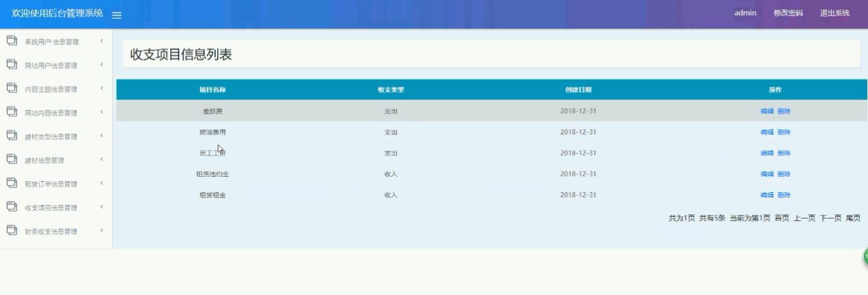Click the 支出 type cell of 燃油费用
The image size is (868, 295).
pos(390,132)
